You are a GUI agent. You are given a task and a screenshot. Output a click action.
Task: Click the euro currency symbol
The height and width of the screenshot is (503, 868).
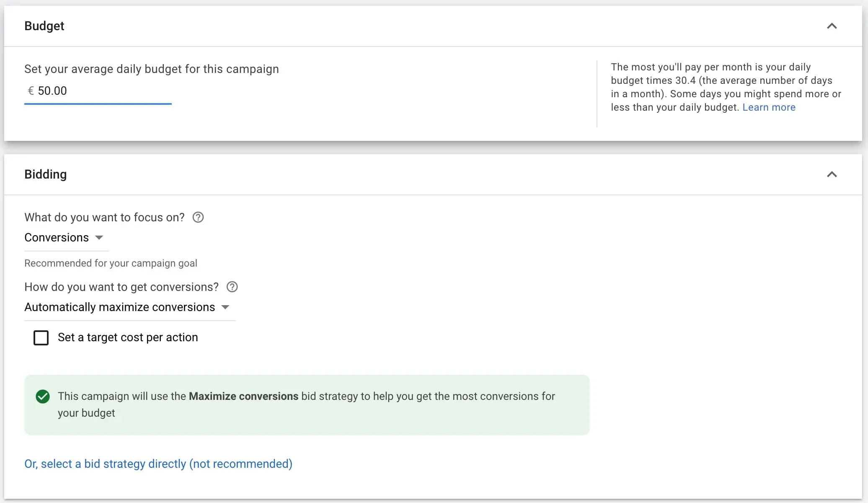(31, 91)
